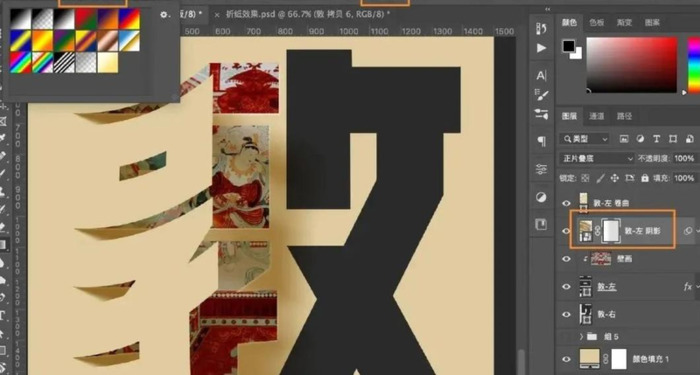The image size is (700, 375).
Task: Hide the 敦-左 卷曲 layer
Action: pos(567,203)
